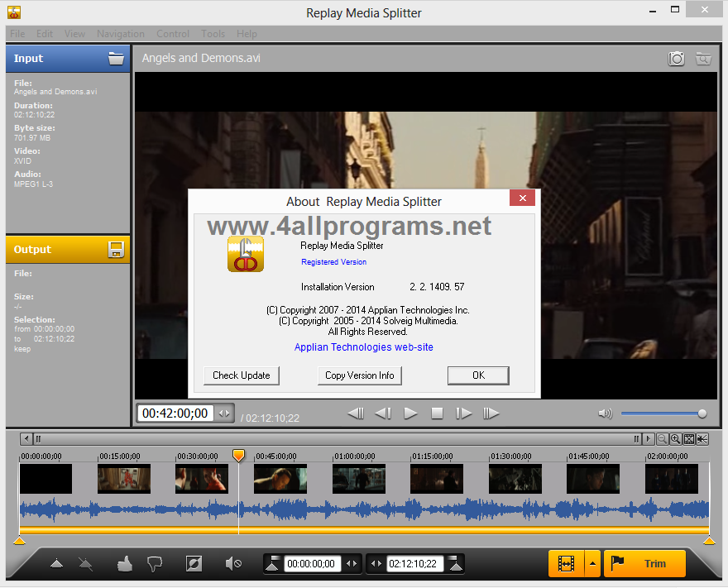Stop video playback
Image resolution: width=728 pixels, height=588 pixels.
(x=437, y=413)
